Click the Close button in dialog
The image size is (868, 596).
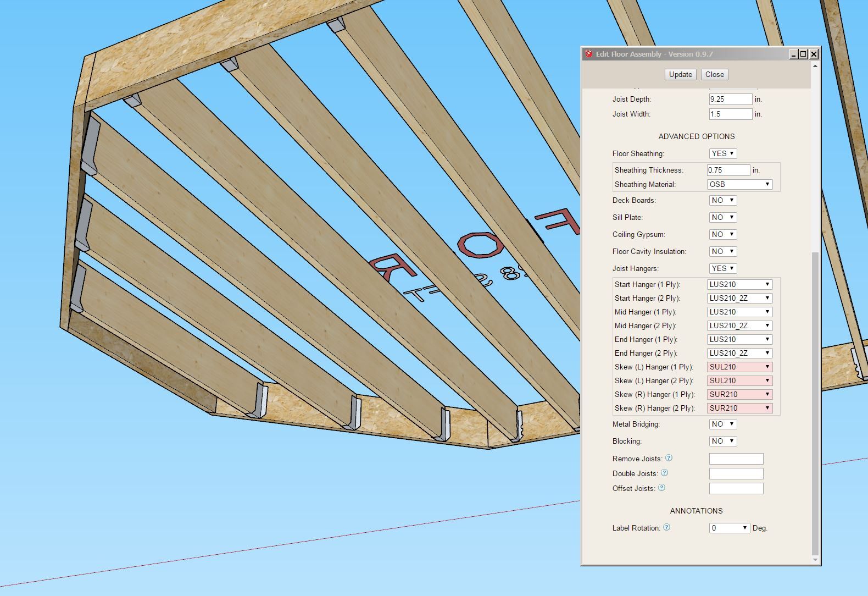tap(715, 74)
